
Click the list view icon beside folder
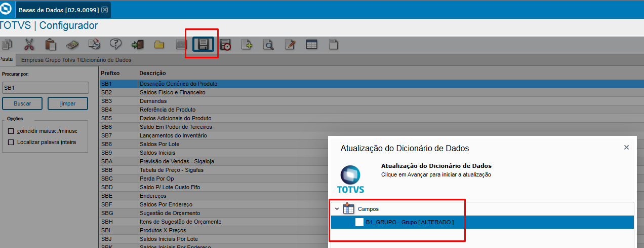[x=181, y=45]
